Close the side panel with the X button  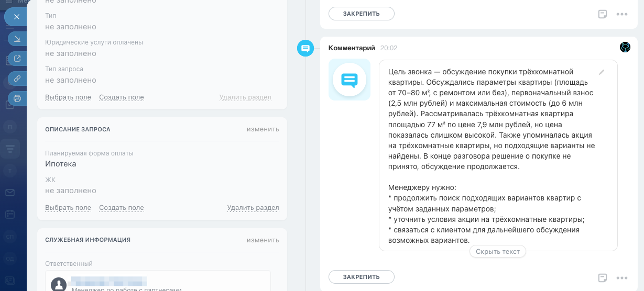pos(17,17)
